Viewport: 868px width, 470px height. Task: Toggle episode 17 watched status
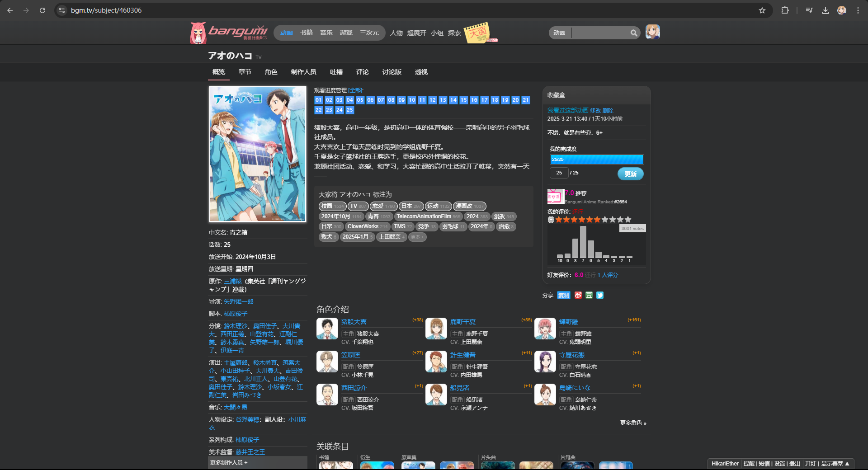(x=485, y=100)
